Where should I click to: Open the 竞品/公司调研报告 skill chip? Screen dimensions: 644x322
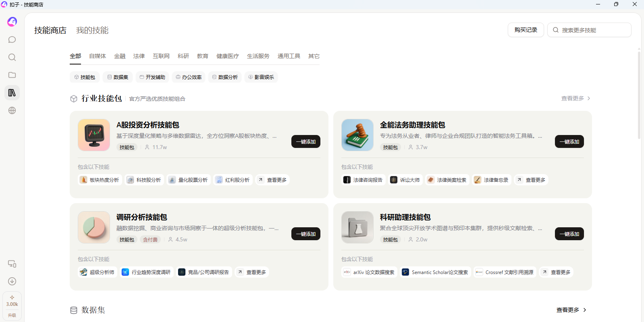(204, 272)
